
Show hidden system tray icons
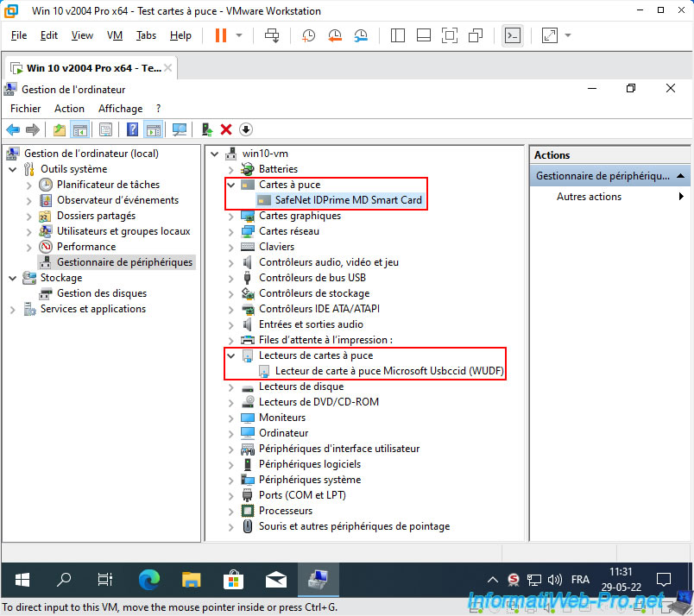pos(493,580)
